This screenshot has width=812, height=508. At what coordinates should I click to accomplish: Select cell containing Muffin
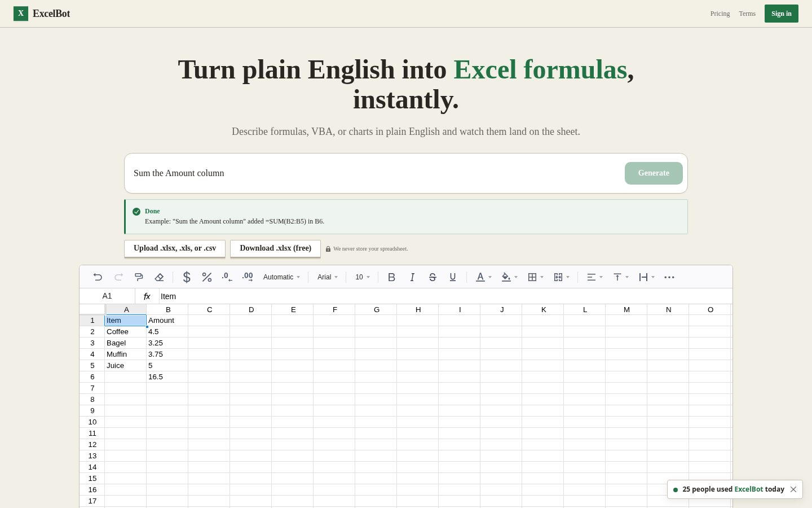(x=126, y=354)
